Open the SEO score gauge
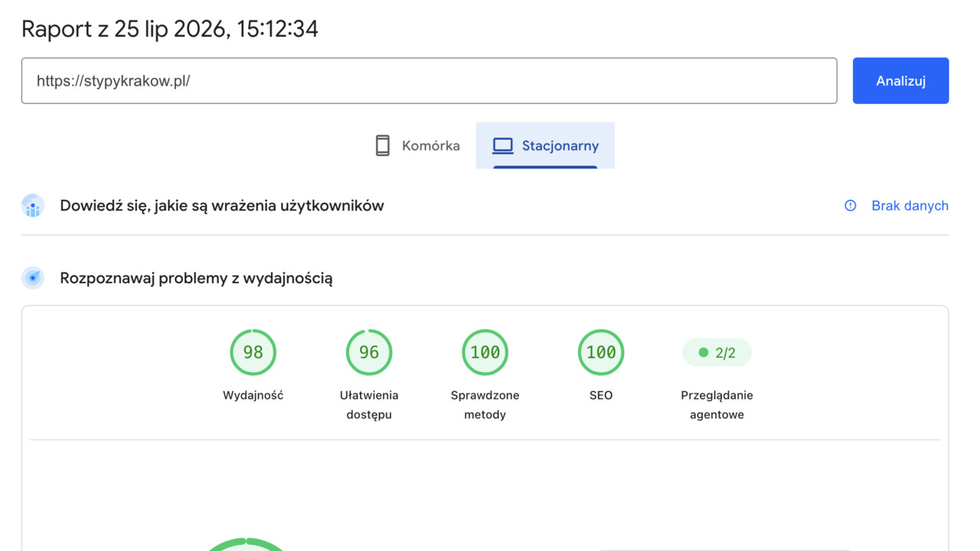The height and width of the screenshot is (551, 980). pos(601,352)
